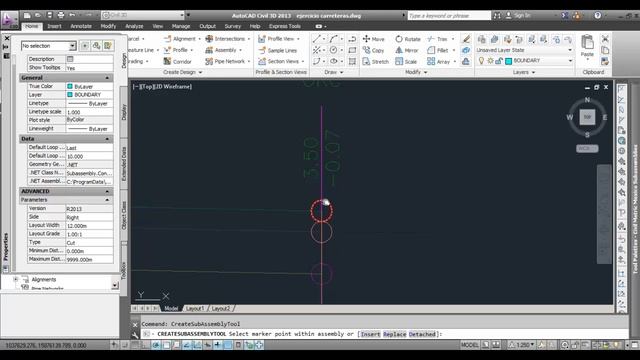Switch to the Layout2 tab
Image resolution: width=640 pixels, height=360 pixels.
coord(221,308)
